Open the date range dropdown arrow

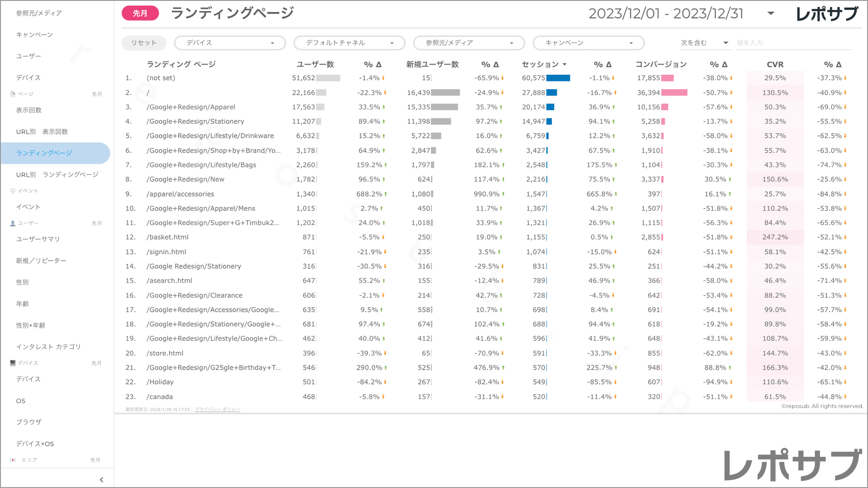coord(771,14)
